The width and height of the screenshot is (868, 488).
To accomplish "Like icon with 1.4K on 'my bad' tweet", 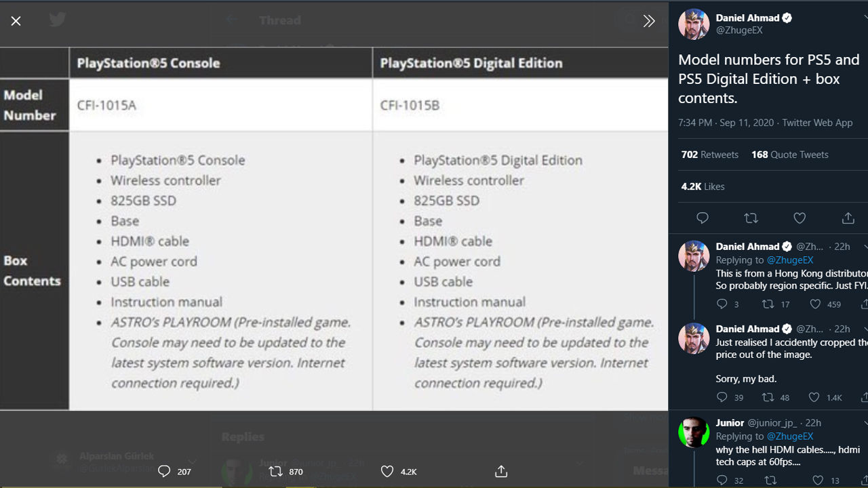I will pos(815,398).
